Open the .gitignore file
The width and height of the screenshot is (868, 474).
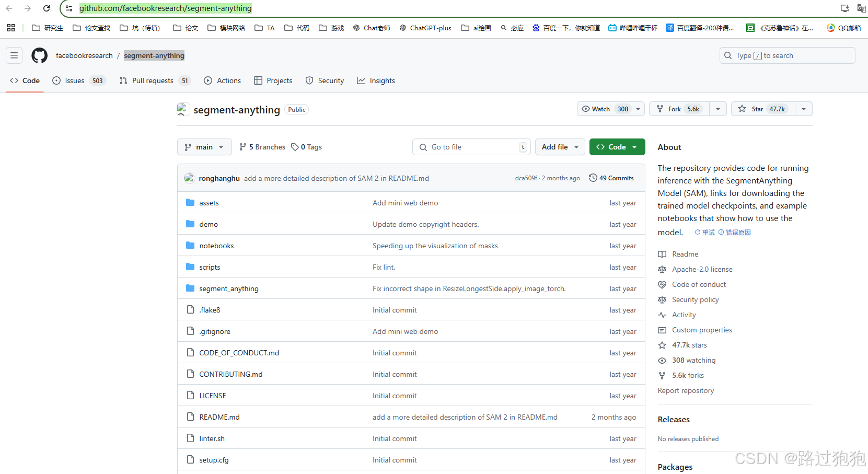215,331
